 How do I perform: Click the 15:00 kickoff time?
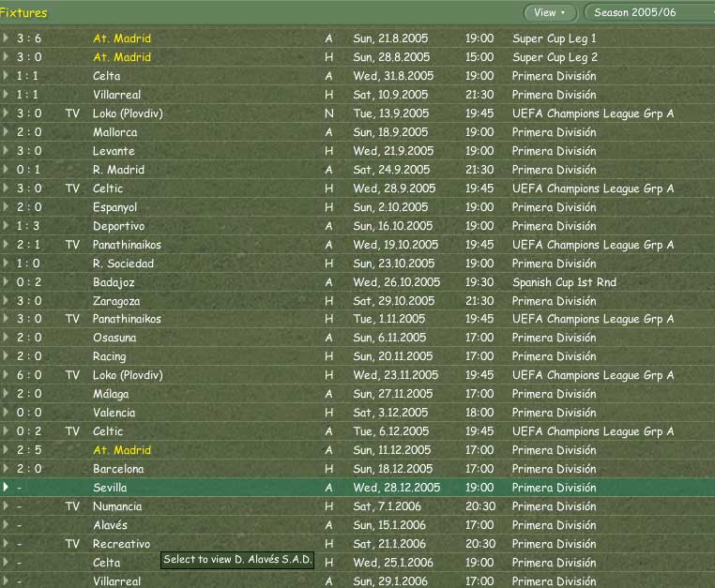(479, 57)
